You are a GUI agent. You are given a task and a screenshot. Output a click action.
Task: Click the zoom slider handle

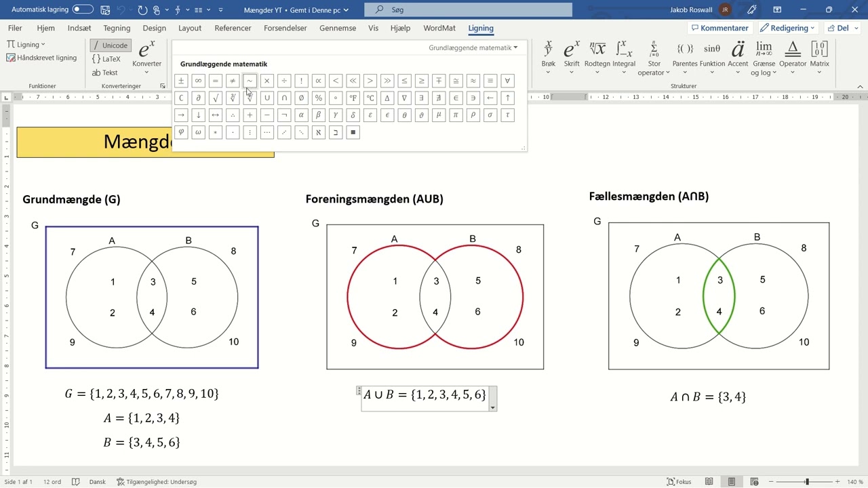click(807, 482)
